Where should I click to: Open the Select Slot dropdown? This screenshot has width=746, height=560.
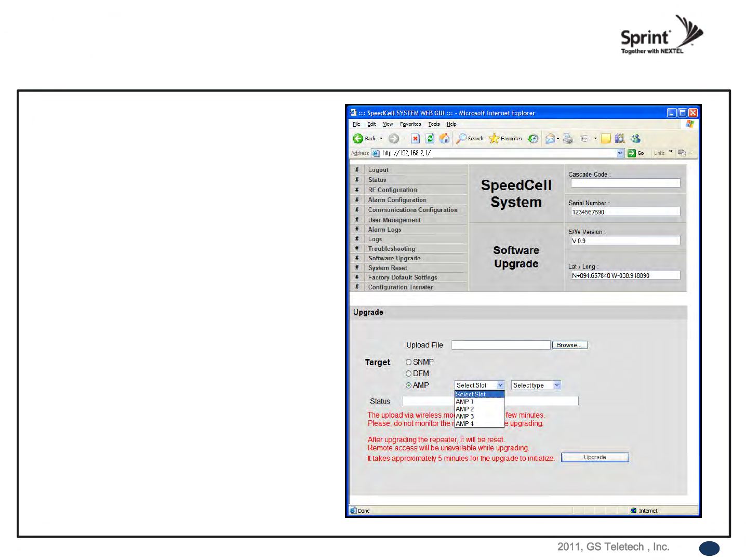pos(479,385)
